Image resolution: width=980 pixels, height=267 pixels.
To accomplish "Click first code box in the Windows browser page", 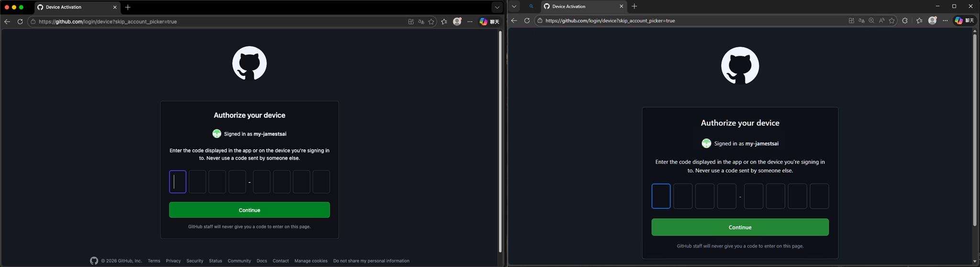I will coord(661,196).
